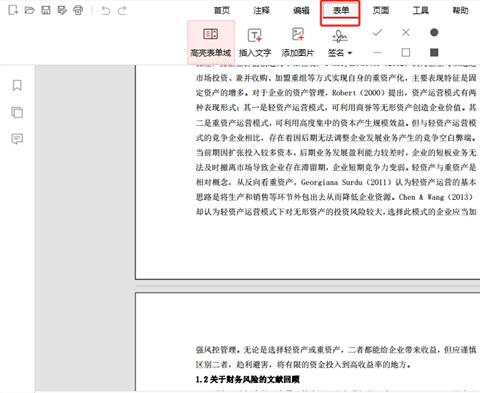Viewport: 480px width, 393px height.
Task: Click the 签名 signature icon
Action: click(340, 36)
